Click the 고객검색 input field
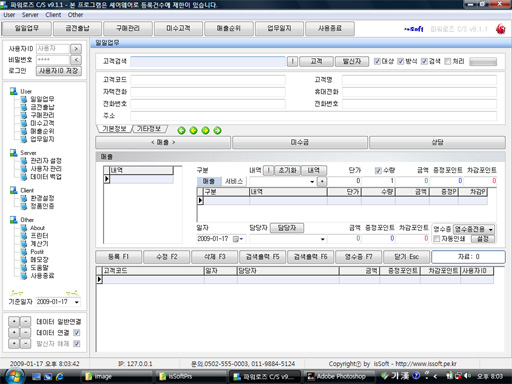Screen dimensions: 512x384 click(208, 61)
